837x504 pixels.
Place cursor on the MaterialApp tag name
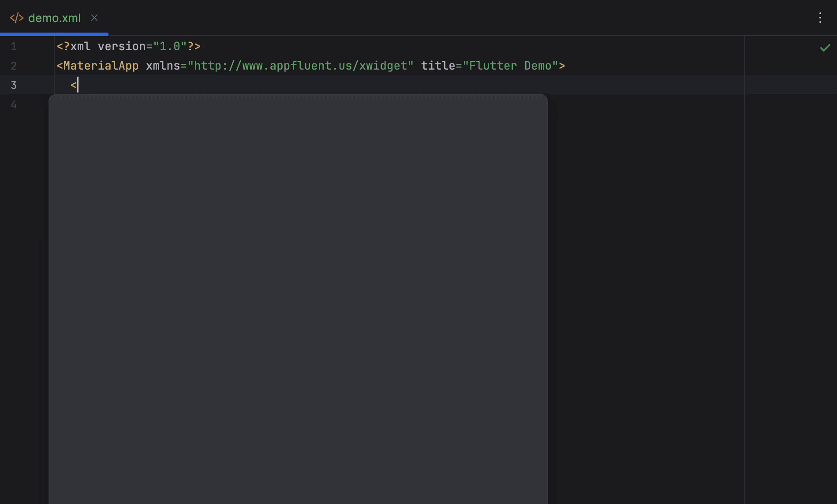click(x=101, y=66)
